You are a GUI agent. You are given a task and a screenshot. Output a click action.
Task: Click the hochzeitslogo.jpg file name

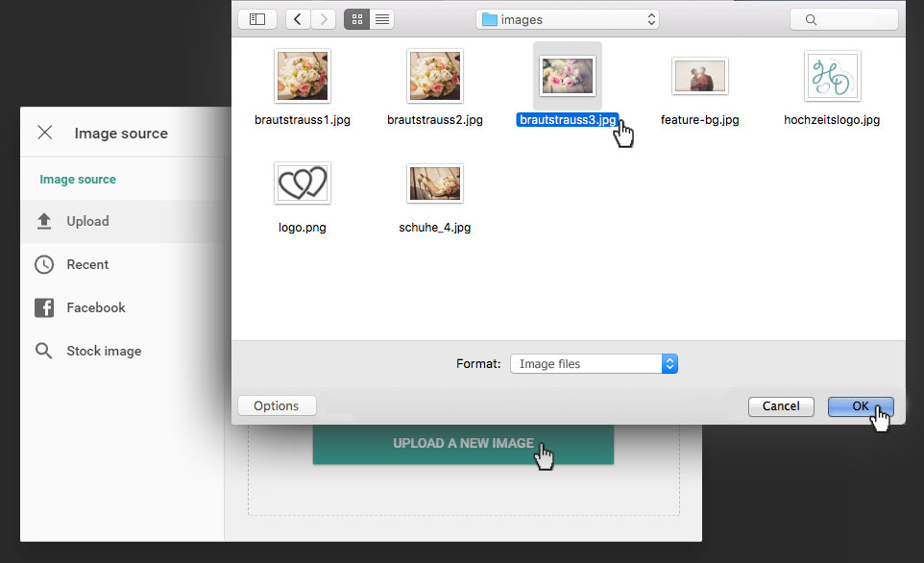click(x=832, y=120)
